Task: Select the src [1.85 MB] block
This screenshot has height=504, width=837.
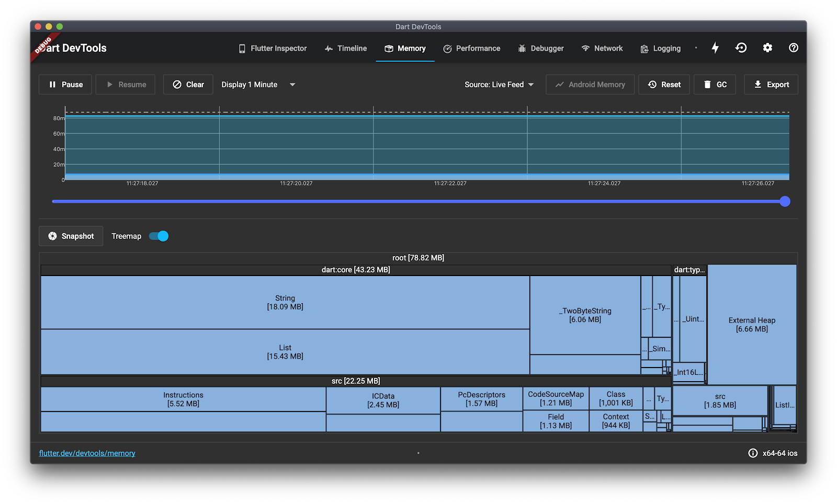Action: click(720, 401)
